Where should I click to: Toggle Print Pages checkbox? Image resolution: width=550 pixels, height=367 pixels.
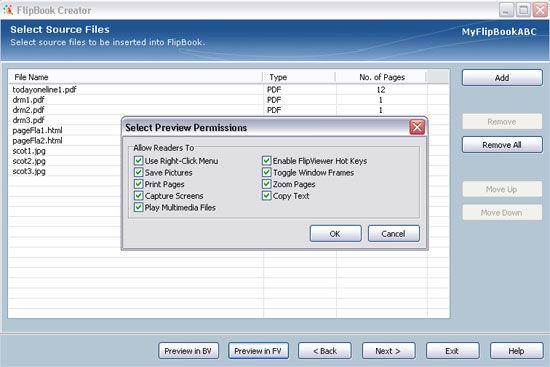(139, 184)
